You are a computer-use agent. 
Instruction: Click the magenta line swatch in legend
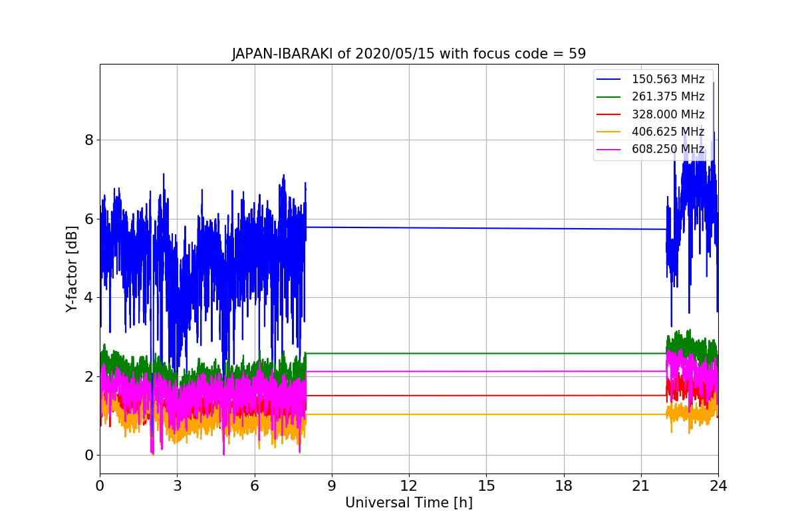609,149
